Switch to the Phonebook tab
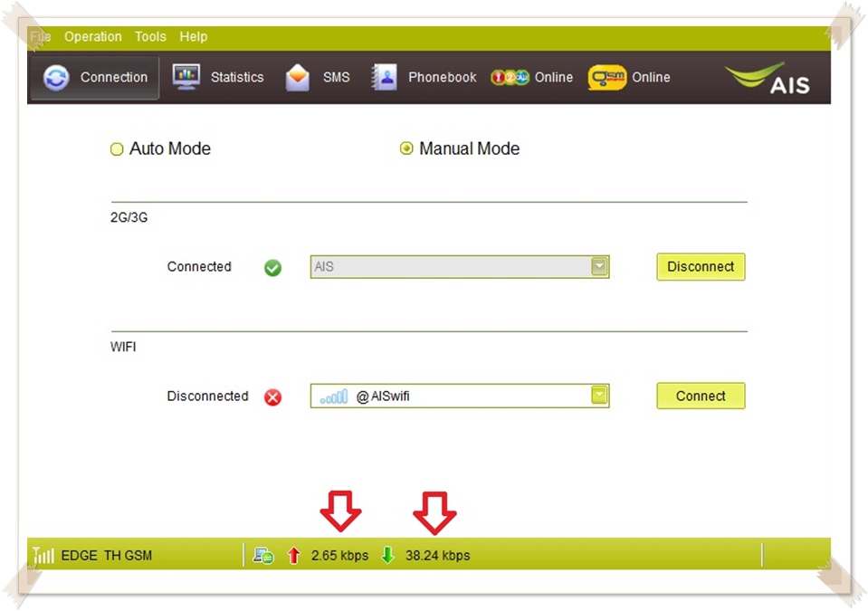Viewport: 868px width, 611px height. (424, 78)
